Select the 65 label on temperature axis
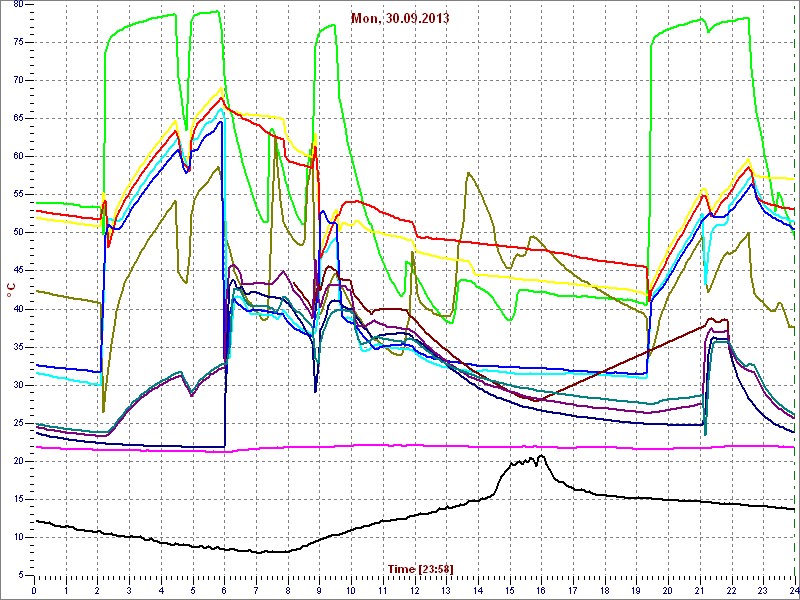Image resolution: width=800 pixels, height=600 pixels. [17, 119]
